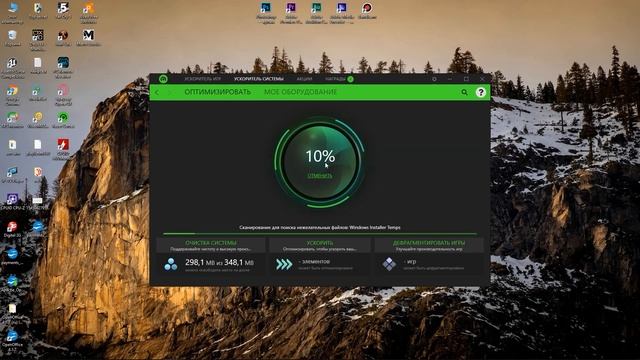
Task: Select the red lightning bolt desktop shortcut
Action: pyautogui.click(x=63, y=148)
